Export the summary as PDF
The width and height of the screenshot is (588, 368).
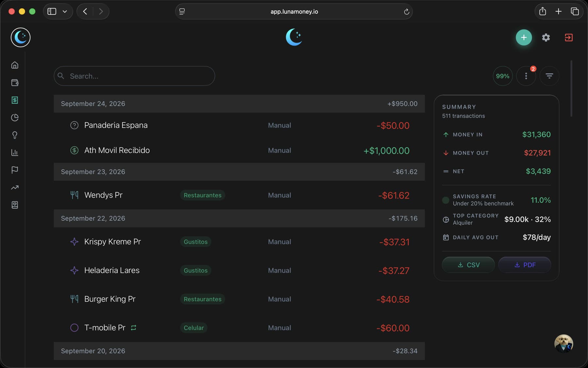pos(525,265)
